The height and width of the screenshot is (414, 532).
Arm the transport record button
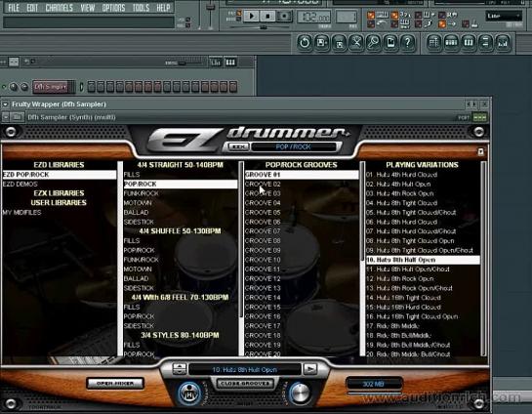coord(284,16)
